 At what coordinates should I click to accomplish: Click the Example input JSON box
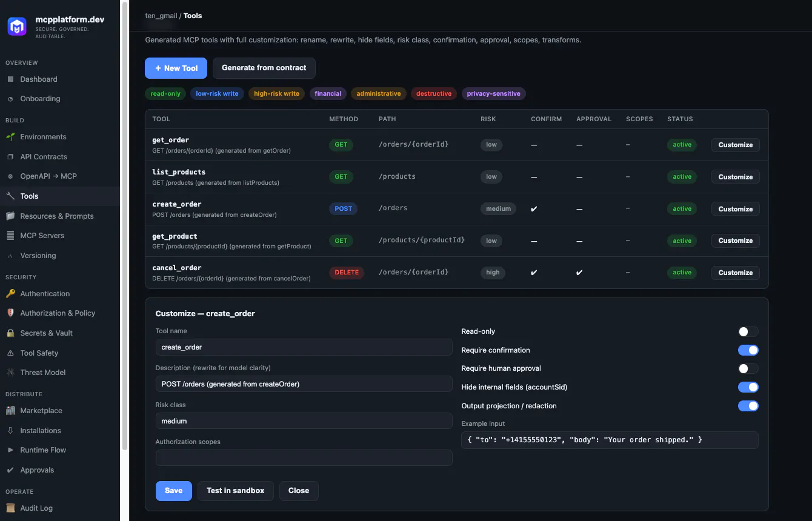(x=610, y=440)
